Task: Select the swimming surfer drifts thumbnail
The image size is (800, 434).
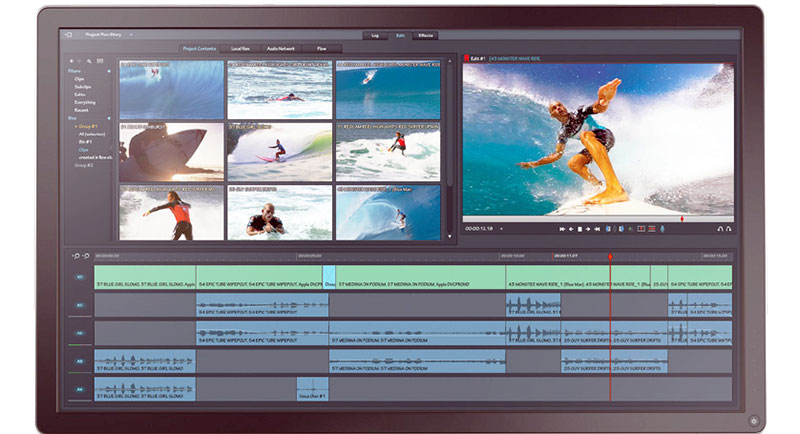Action: (x=280, y=212)
